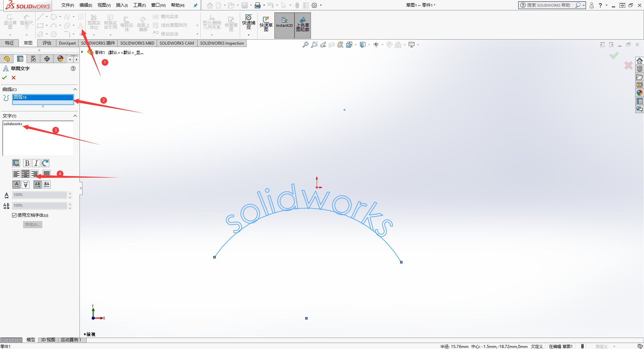This screenshot has width=644, height=349.
Task: Select the Line sketch tool
Action: tap(40, 16)
